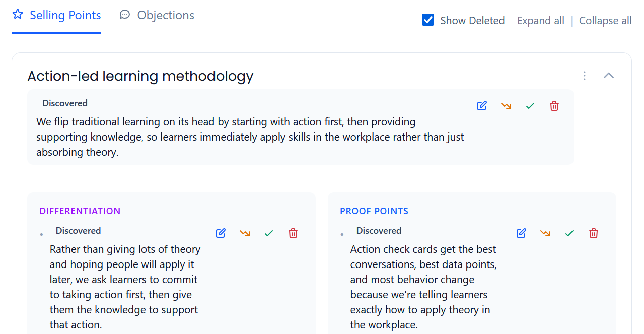
Task: Edit the Proof Points entry
Action: pyautogui.click(x=521, y=233)
